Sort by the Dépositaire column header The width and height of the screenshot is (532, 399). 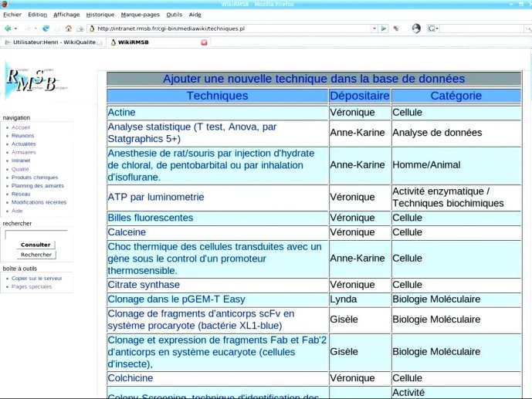click(x=360, y=96)
